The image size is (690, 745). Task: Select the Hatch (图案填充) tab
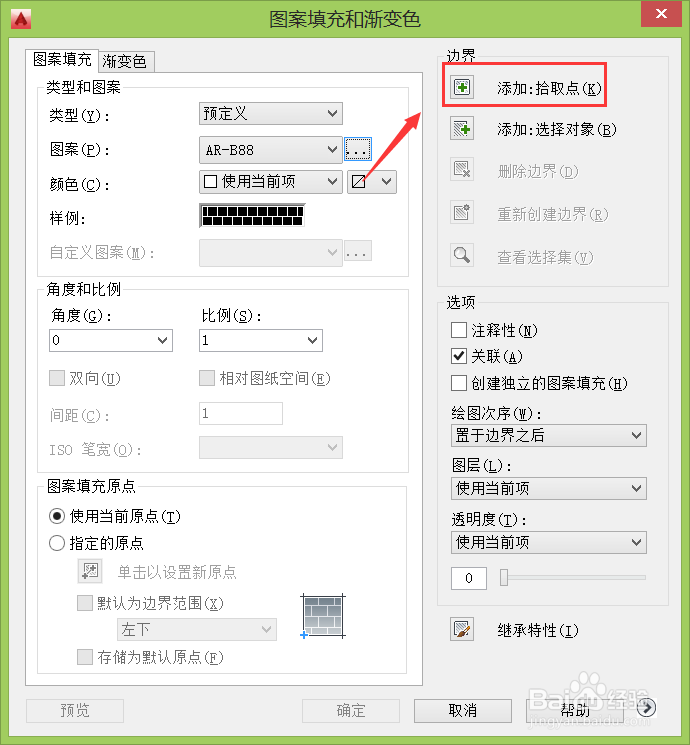(x=62, y=60)
